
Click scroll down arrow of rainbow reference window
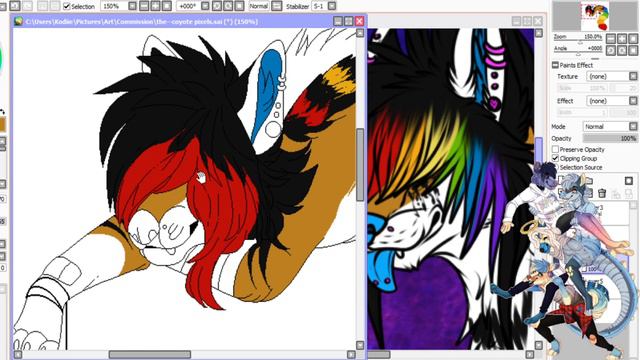pos(539,345)
